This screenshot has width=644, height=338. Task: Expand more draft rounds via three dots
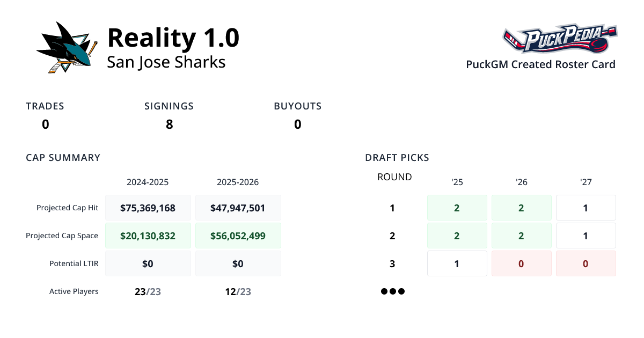(x=392, y=292)
